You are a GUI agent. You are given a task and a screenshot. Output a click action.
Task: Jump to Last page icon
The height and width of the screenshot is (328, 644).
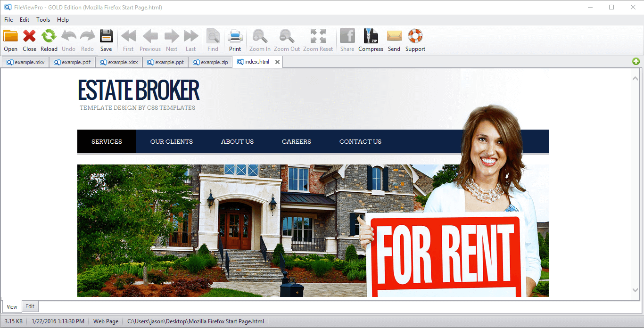(191, 36)
